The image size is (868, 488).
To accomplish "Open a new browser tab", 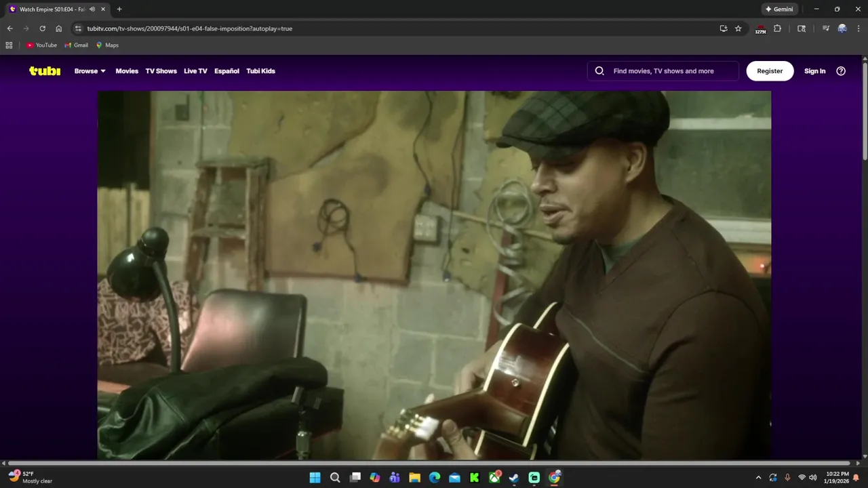I will click(x=119, y=9).
